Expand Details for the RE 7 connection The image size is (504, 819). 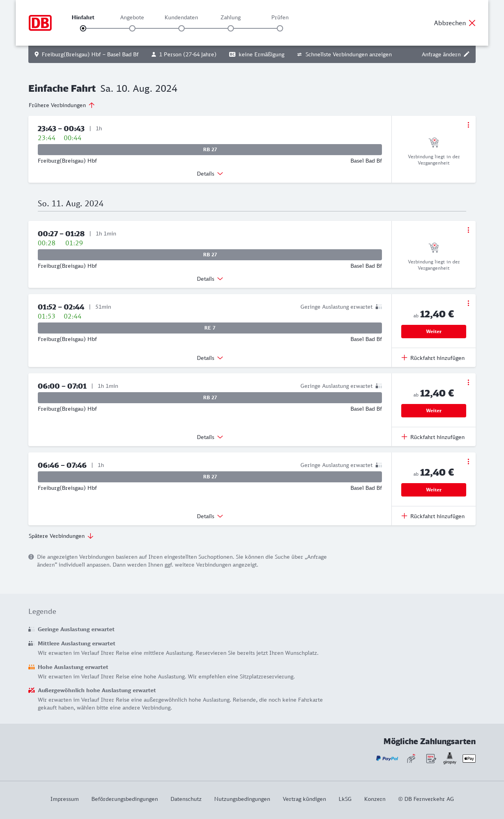[210, 358]
